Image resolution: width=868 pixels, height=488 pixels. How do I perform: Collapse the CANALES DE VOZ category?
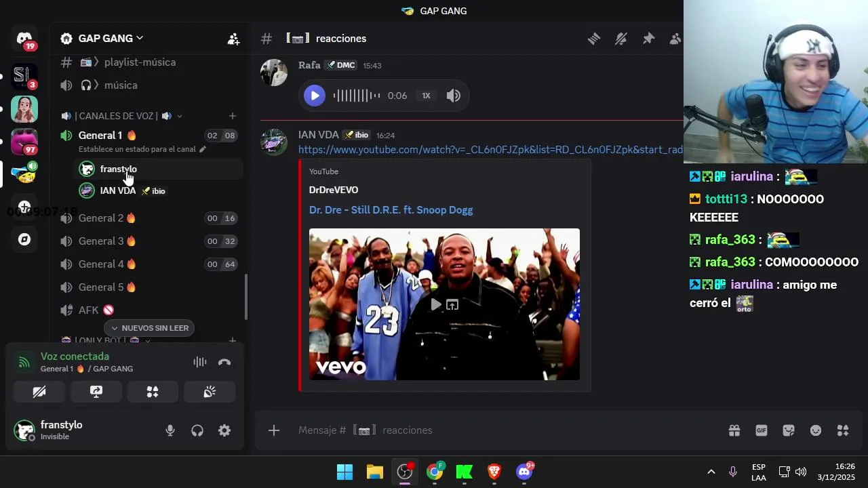122,116
